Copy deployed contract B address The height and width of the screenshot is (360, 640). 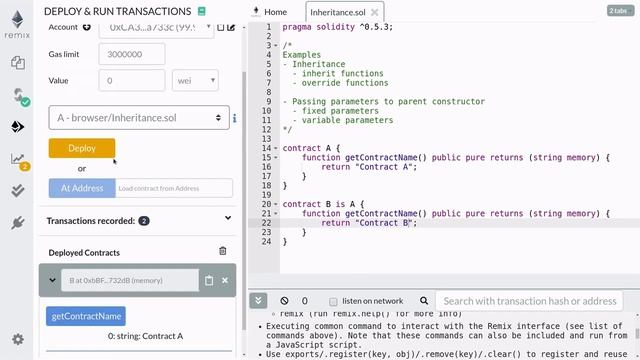[x=209, y=280]
